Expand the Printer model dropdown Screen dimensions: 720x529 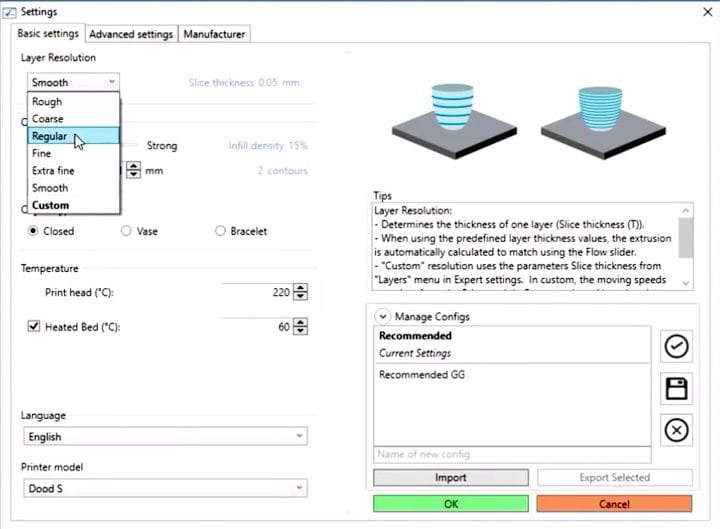165,488
